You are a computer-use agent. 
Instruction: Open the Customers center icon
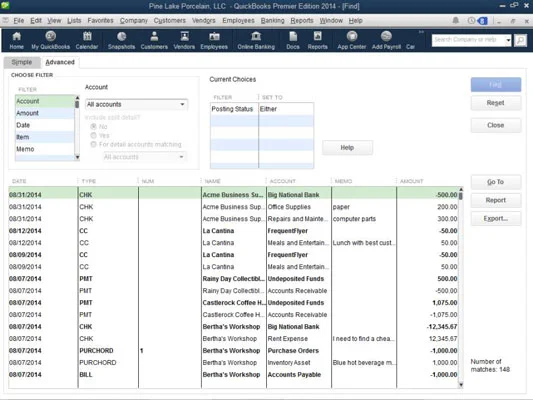(x=154, y=40)
